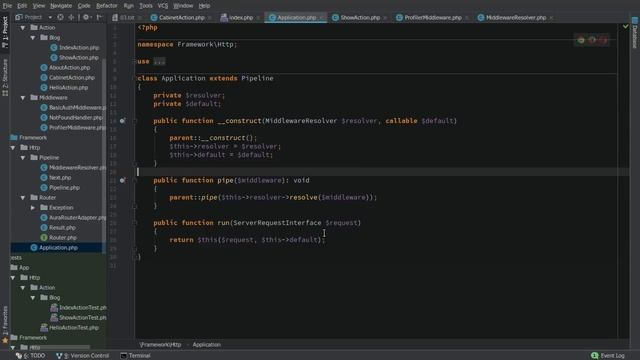Click the overriding method gutter icon beside __construct
Viewport: 640px width, 360px height.
point(122,121)
